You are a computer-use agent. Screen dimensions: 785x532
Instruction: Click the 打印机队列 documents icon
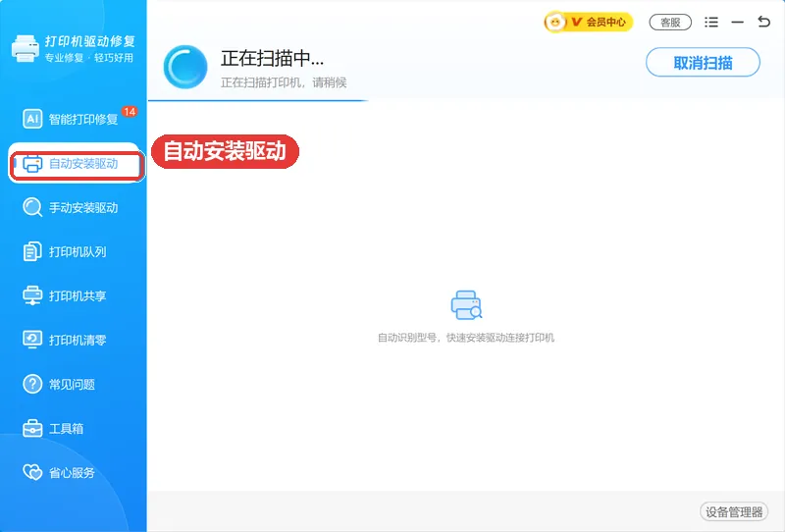[32, 251]
